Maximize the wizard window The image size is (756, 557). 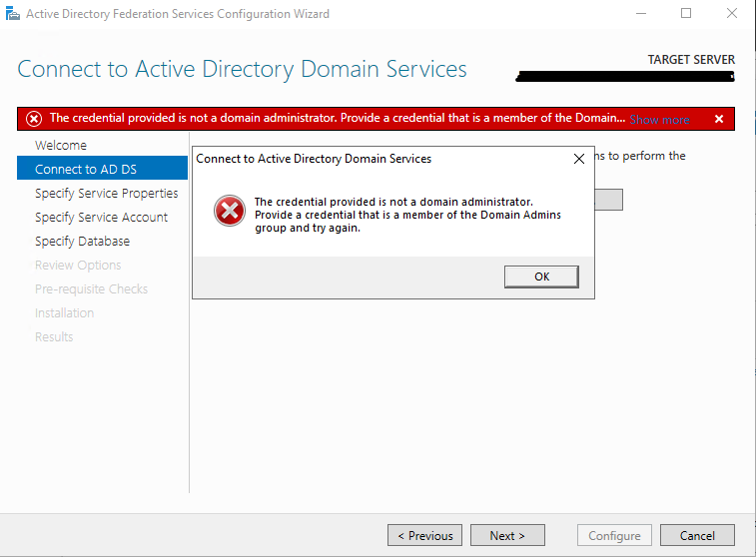686,14
